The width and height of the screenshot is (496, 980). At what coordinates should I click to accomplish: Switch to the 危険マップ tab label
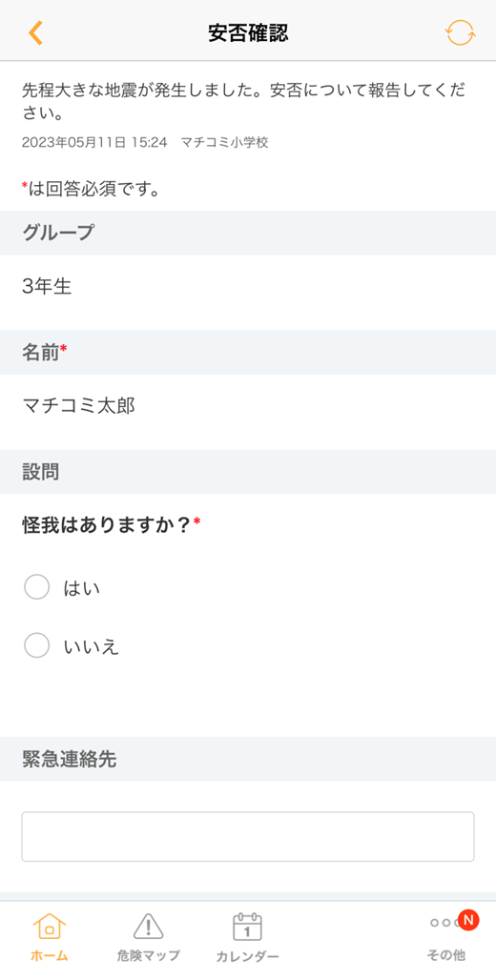point(148,955)
